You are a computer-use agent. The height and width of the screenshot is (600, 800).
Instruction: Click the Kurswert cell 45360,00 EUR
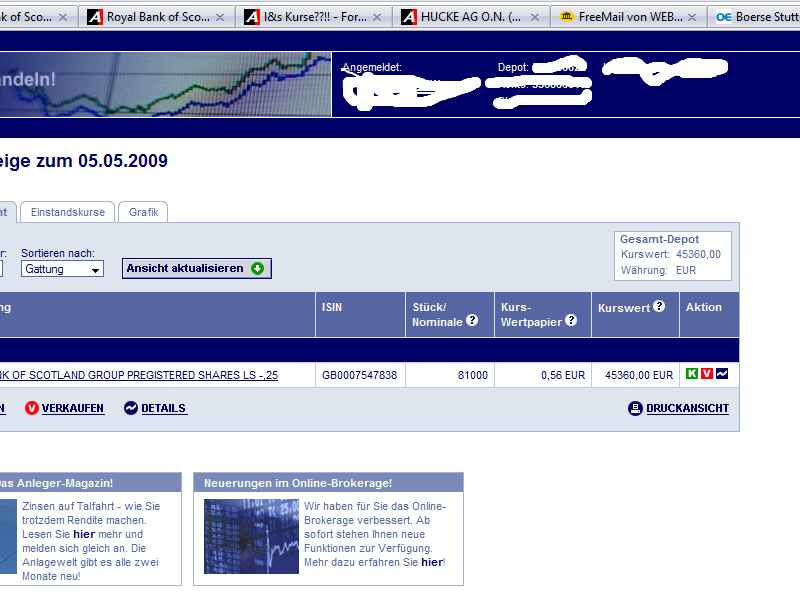click(x=639, y=375)
